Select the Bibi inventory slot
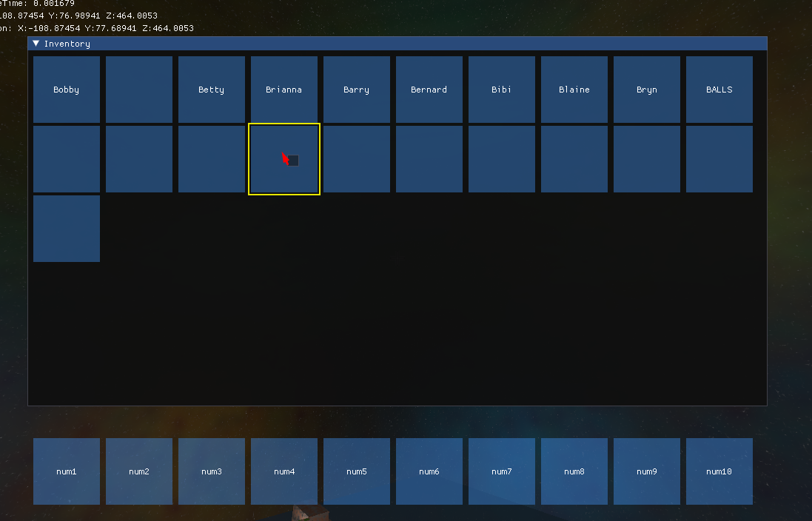 [x=501, y=89]
